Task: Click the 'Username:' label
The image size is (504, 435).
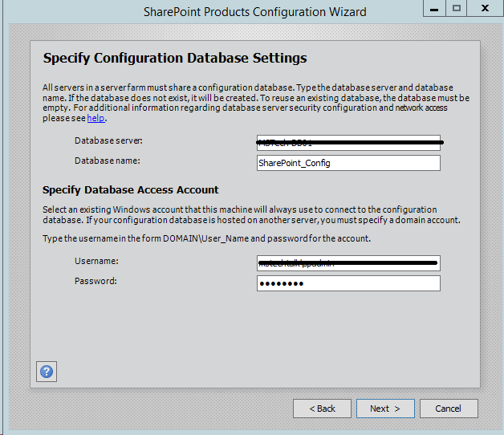Action: [96, 262]
